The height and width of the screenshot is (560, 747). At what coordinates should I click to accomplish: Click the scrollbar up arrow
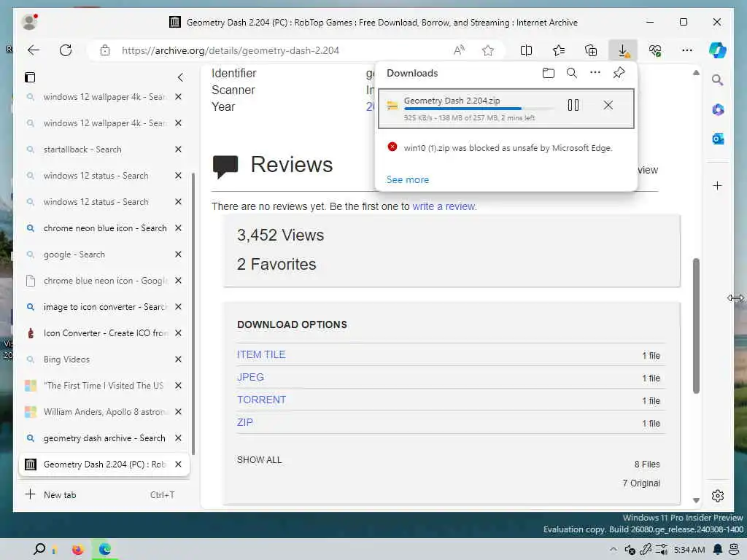[x=696, y=73]
